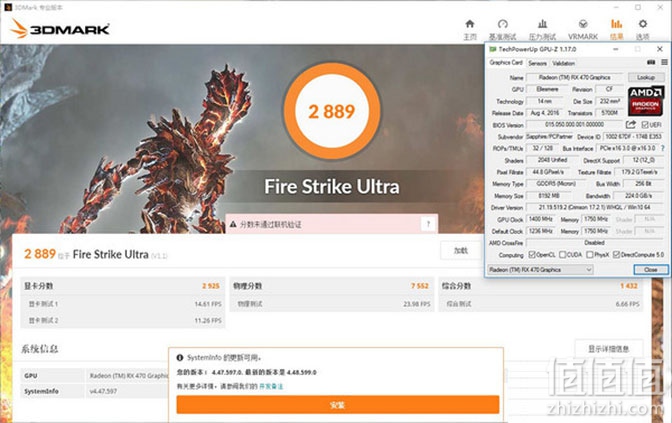
Task: Minimize the GPU-Z window
Action: [x=615, y=49]
